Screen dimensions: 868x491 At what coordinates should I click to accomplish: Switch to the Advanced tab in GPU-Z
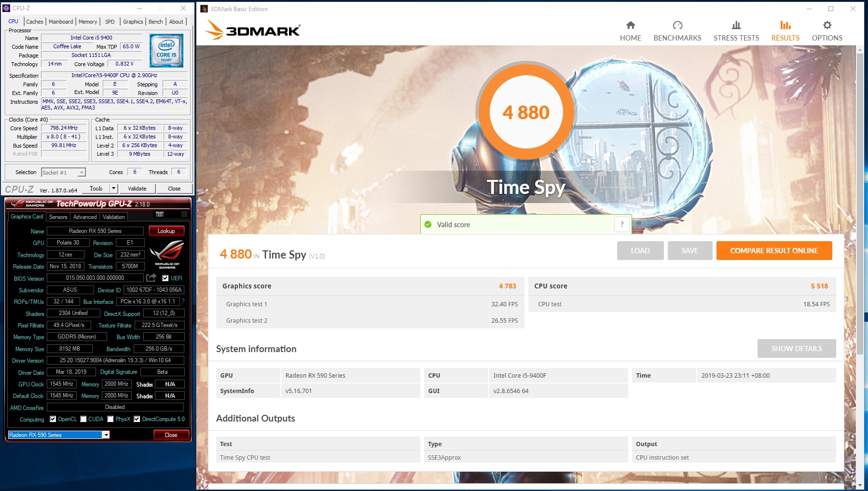click(85, 217)
